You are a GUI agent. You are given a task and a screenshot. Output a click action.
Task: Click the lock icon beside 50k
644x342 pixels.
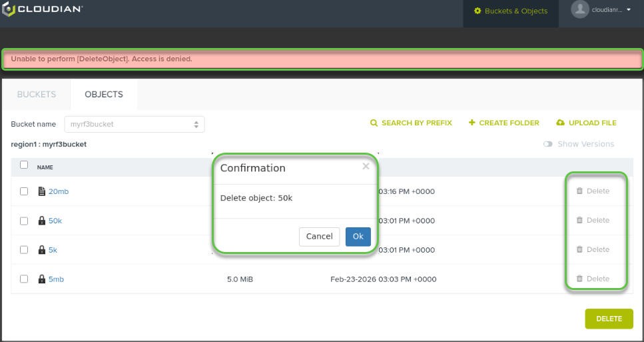click(42, 221)
